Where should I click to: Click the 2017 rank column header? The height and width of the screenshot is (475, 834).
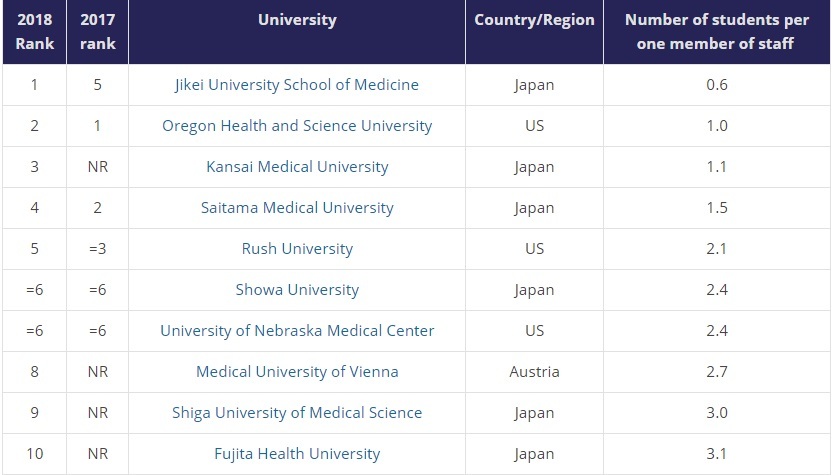point(97,32)
